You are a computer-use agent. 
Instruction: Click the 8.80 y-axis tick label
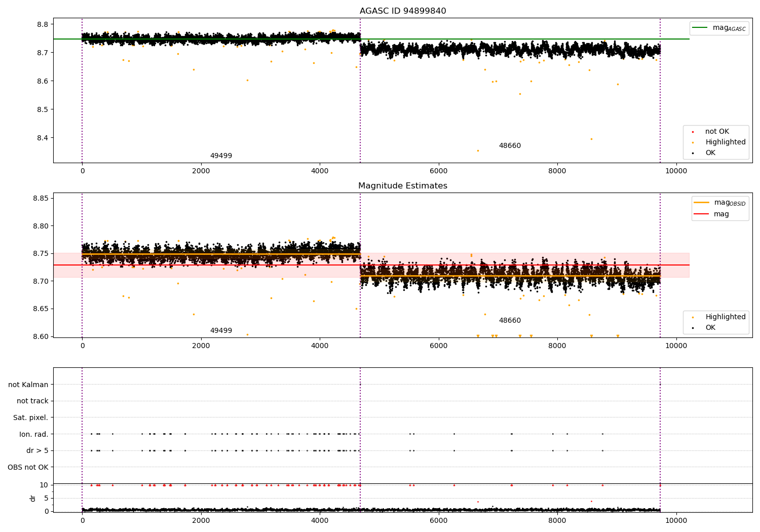[x=41, y=226]
